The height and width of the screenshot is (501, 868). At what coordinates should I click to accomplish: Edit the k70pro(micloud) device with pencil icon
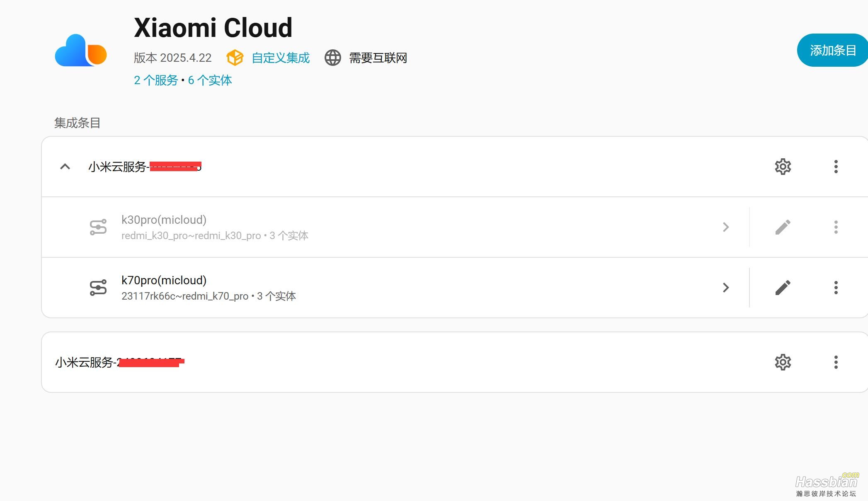coord(783,288)
